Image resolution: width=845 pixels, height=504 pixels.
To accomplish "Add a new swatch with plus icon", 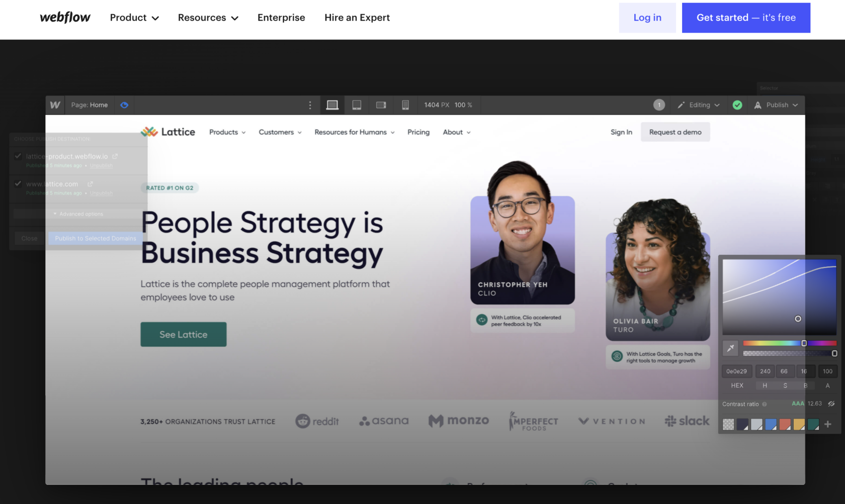I will tap(828, 424).
